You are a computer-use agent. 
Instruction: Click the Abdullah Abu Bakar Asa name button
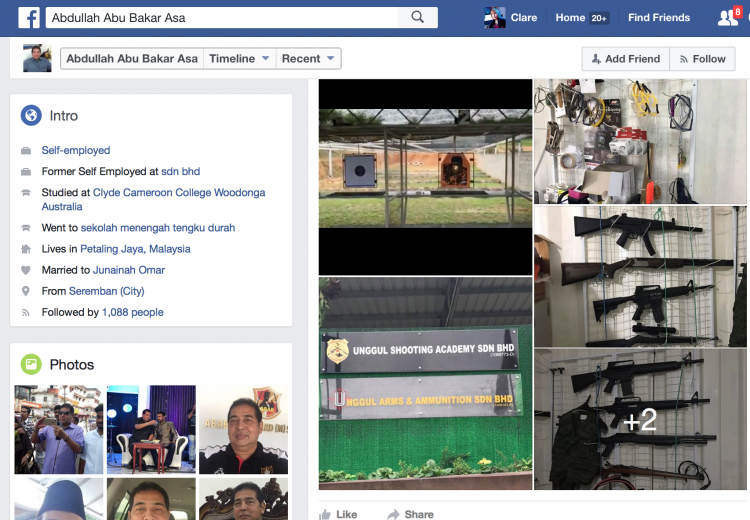[x=132, y=58]
